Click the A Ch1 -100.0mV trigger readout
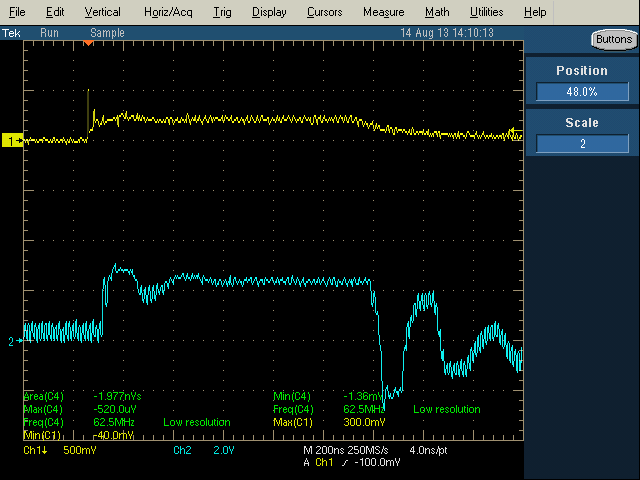Image resolution: width=640 pixels, height=480 pixels. point(352,462)
